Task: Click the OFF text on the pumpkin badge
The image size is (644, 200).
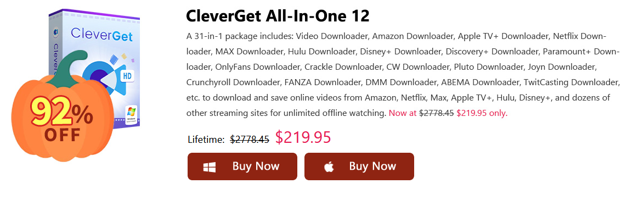Action: coord(63,135)
